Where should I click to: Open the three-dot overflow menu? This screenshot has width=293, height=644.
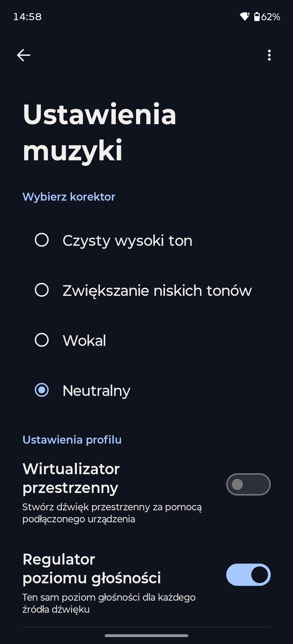269,55
